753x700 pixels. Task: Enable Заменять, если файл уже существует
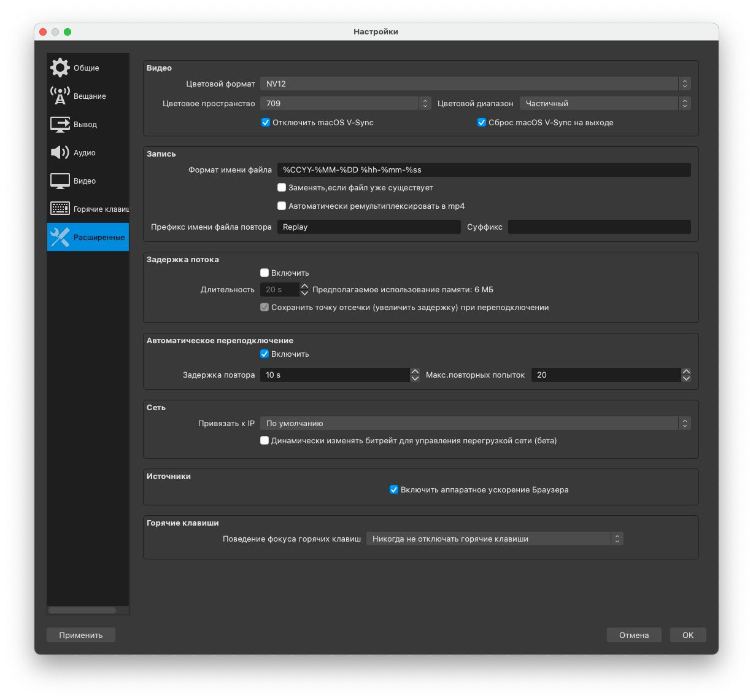(x=282, y=187)
